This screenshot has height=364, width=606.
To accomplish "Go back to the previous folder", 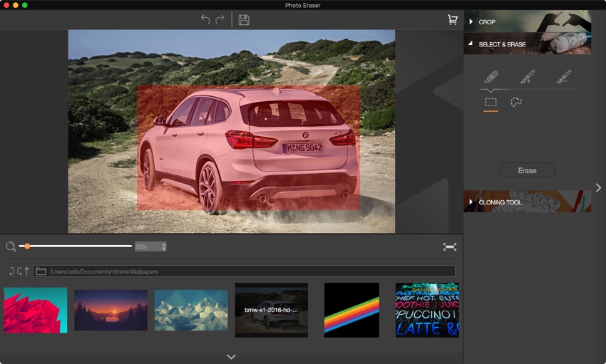I will [x=11, y=271].
